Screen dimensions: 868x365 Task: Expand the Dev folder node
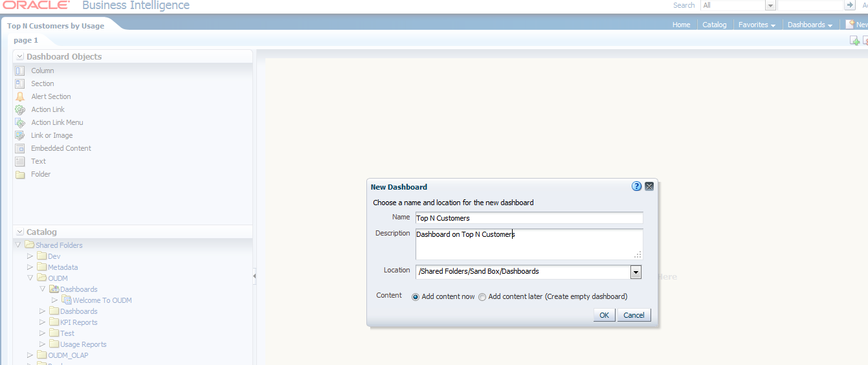(30, 256)
